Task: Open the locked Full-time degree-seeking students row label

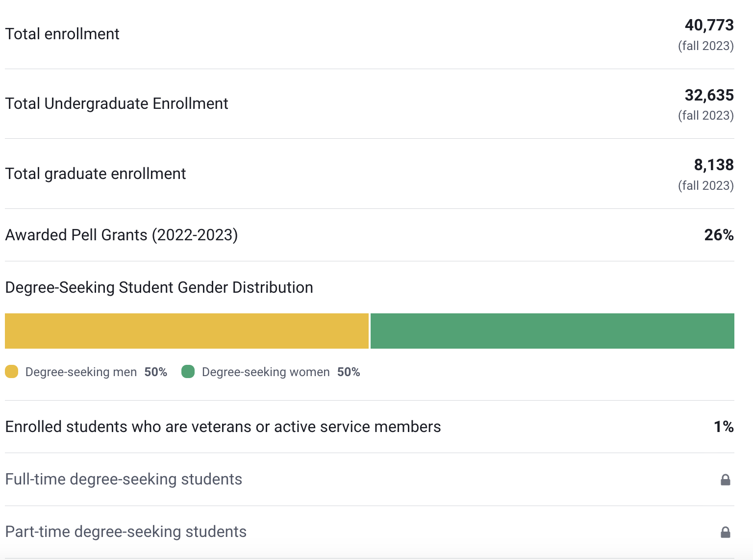Action: coord(124,479)
